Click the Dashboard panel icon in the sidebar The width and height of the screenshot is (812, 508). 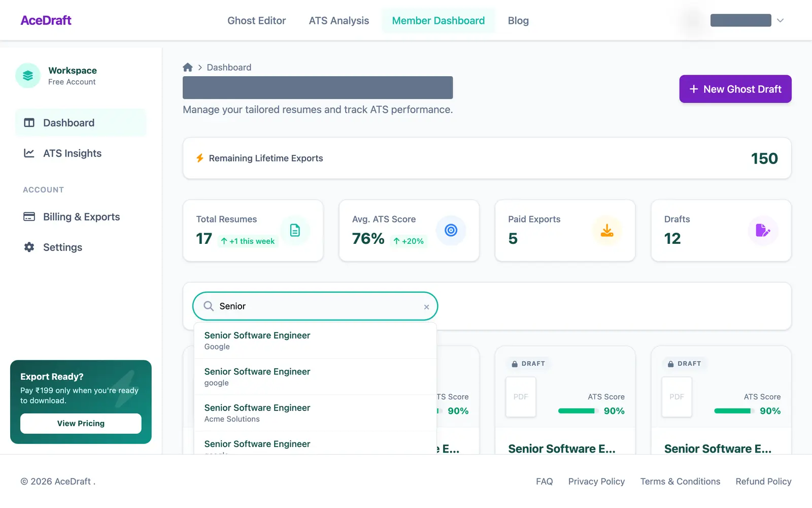click(x=29, y=123)
